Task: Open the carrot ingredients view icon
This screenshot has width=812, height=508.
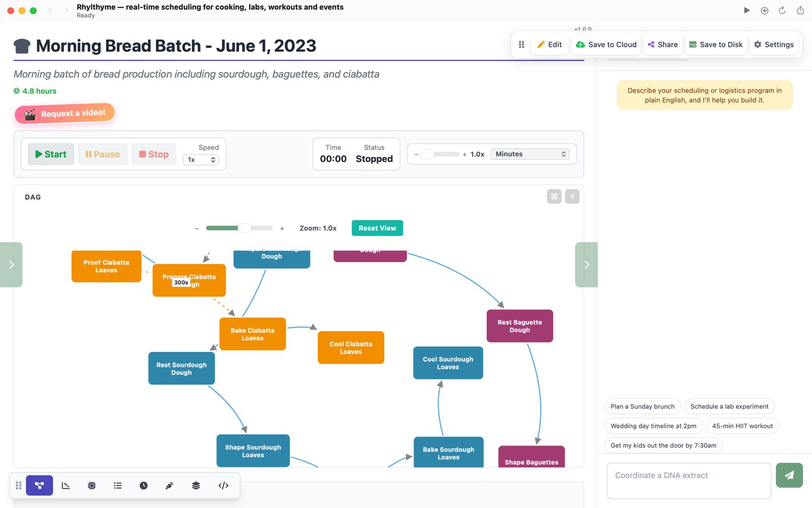Action: tap(170, 486)
